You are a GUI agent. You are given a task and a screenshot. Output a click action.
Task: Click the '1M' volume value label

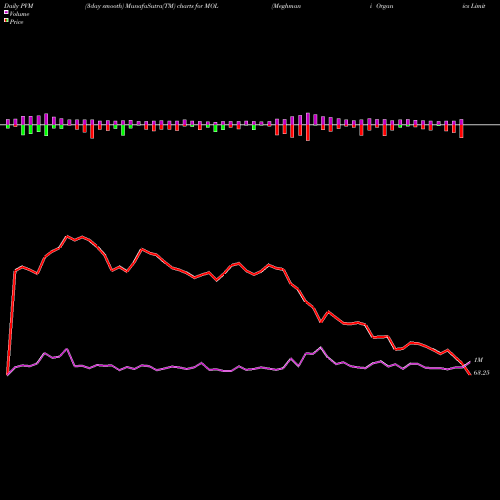[x=478, y=360]
